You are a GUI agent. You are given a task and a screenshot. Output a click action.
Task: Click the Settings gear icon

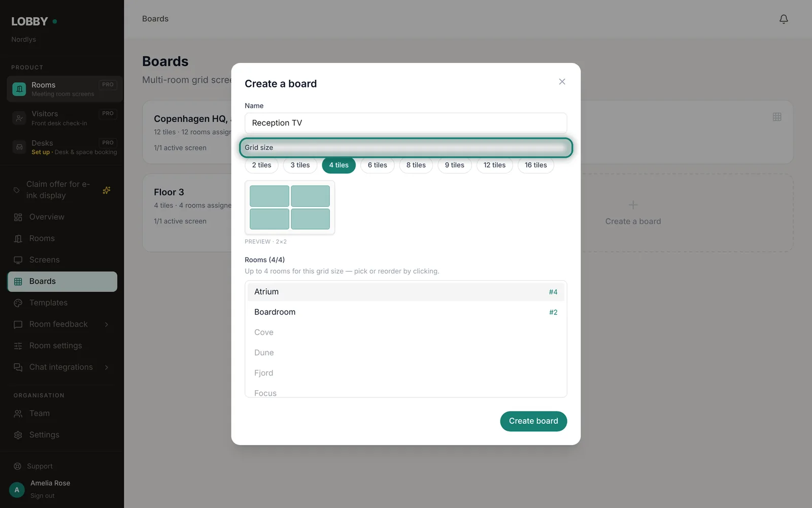coord(18,435)
